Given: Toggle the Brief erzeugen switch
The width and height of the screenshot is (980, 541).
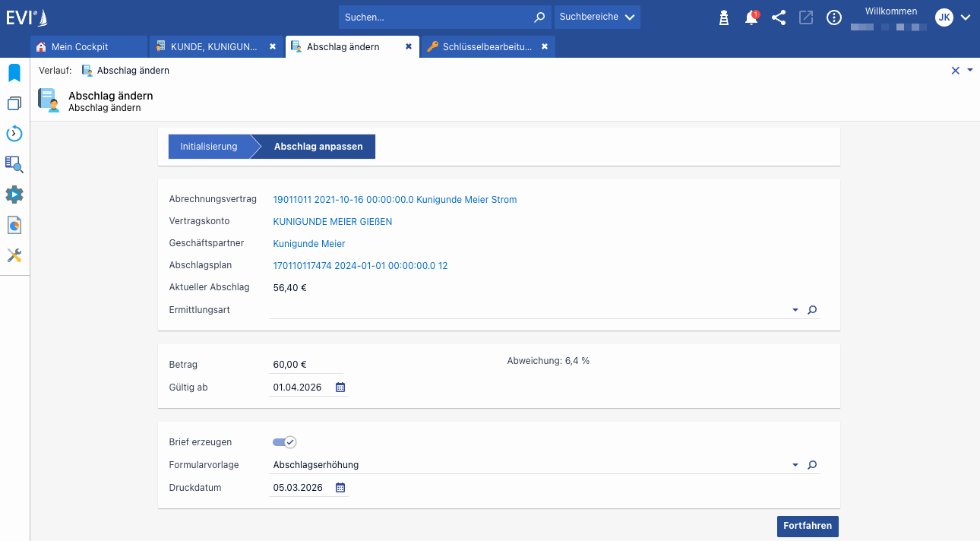Looking at the screenshot, I should [x=284, y=442].
